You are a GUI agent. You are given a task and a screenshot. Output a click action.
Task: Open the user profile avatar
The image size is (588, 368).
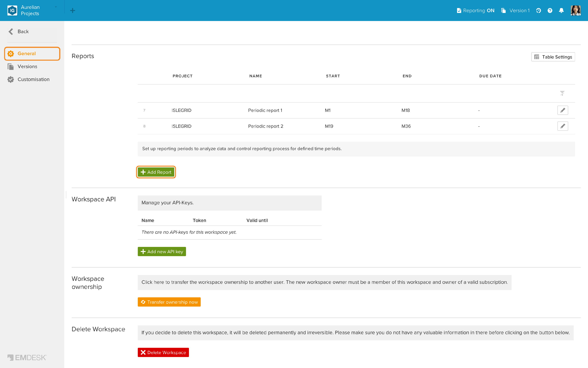click(576, 10)
